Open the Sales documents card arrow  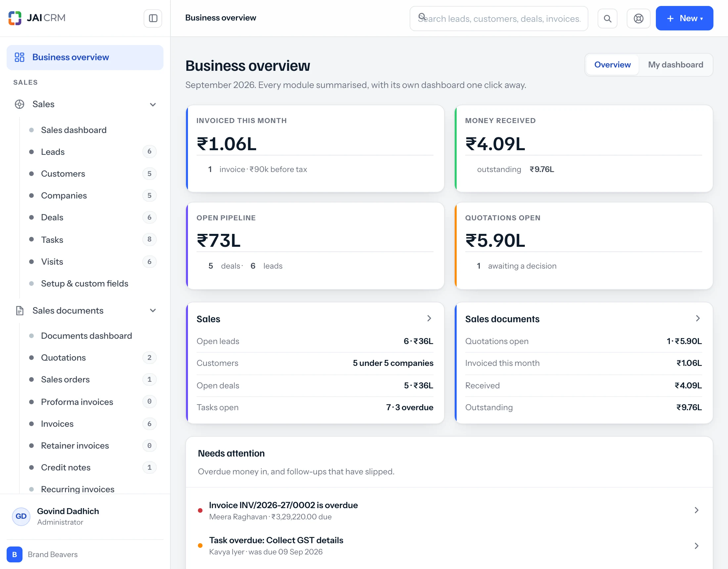pyautogui.click(x=698, y=318)
